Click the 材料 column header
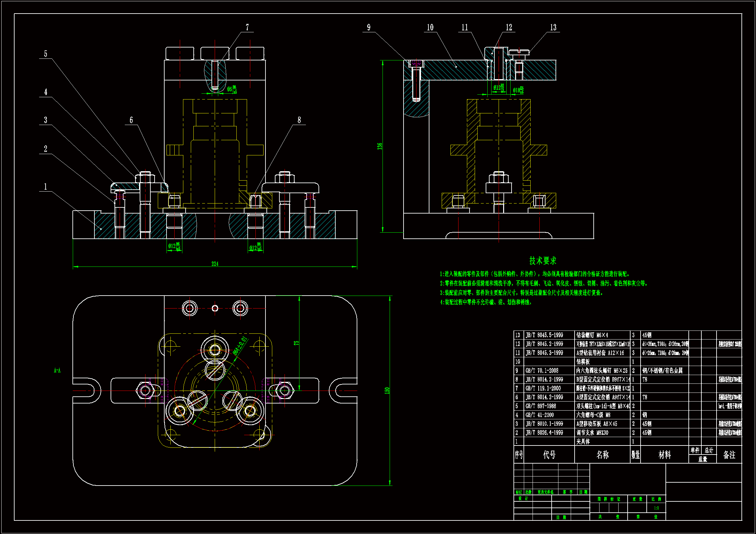 click(664, 455)
